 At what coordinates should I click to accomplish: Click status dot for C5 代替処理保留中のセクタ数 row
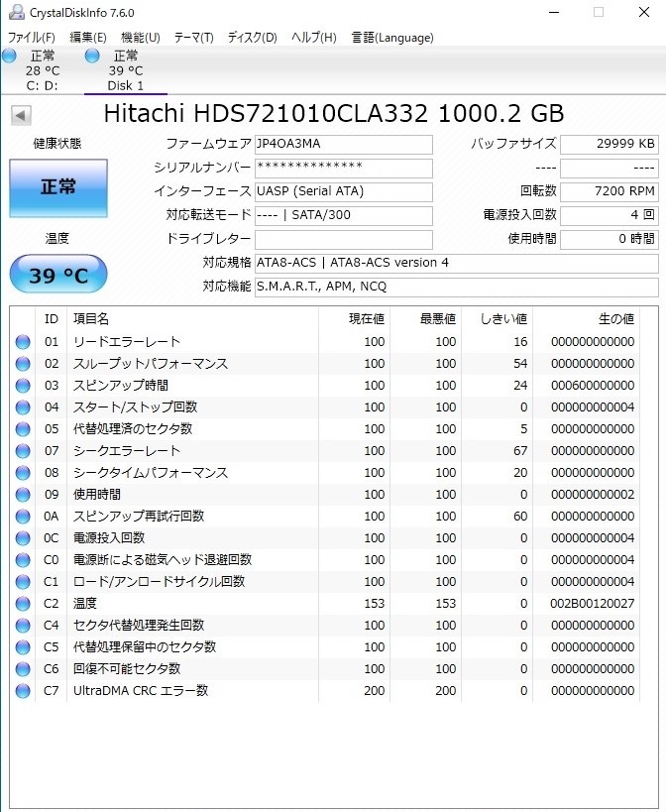(23, 646)
